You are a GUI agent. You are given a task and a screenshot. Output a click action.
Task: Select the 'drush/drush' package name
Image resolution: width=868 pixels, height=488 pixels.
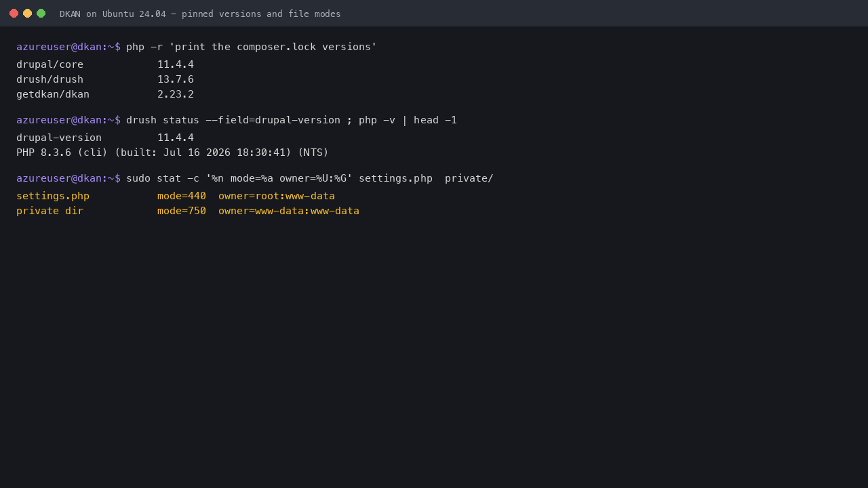[x=50, y=79]
